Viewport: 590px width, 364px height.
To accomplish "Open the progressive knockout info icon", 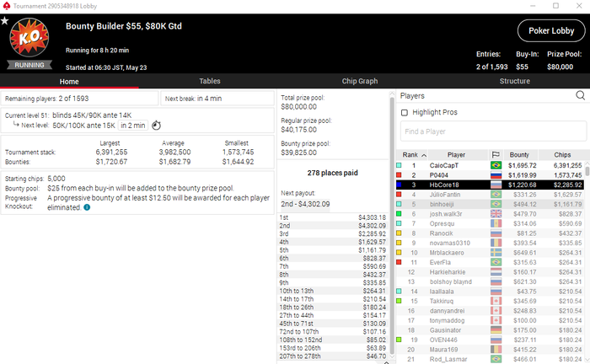I will tap(87, 207).
